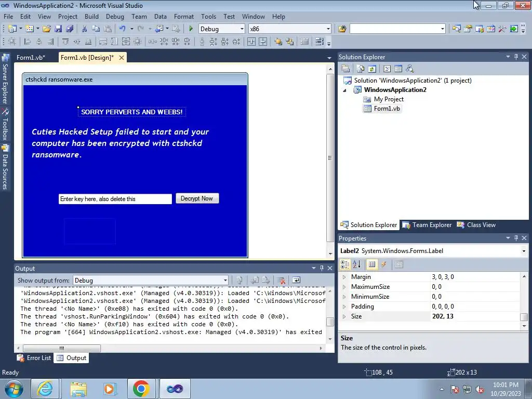This screenshot has height=399, width=532.
Task: Click the New Project toolbar icon
Action: coord(12,29)
